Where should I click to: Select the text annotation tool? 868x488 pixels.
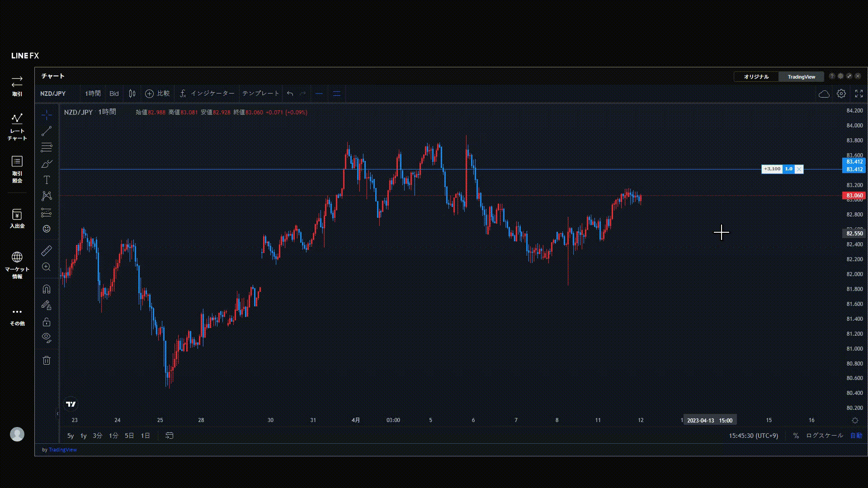pos(47,180)
